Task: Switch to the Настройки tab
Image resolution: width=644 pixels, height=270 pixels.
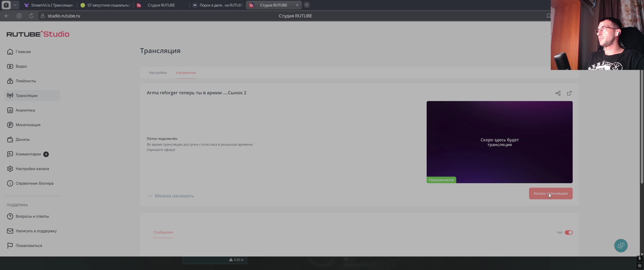Action: pos(158,73)
